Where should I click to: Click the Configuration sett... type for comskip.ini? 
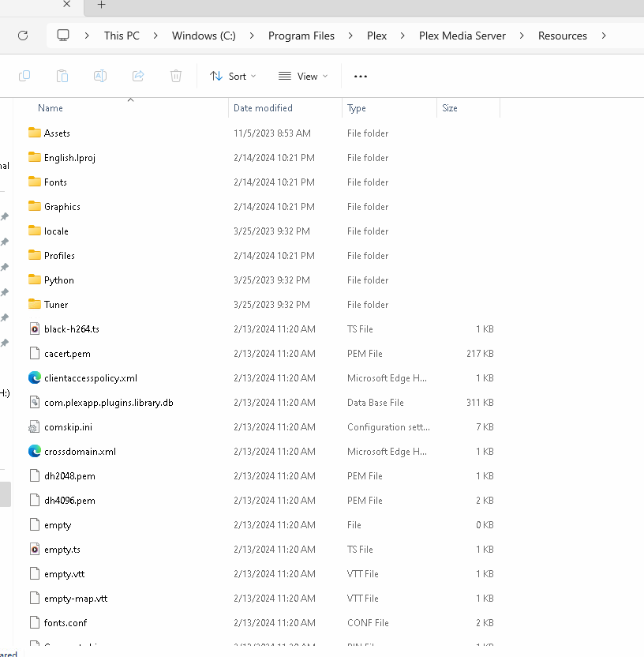coord(388,427)
